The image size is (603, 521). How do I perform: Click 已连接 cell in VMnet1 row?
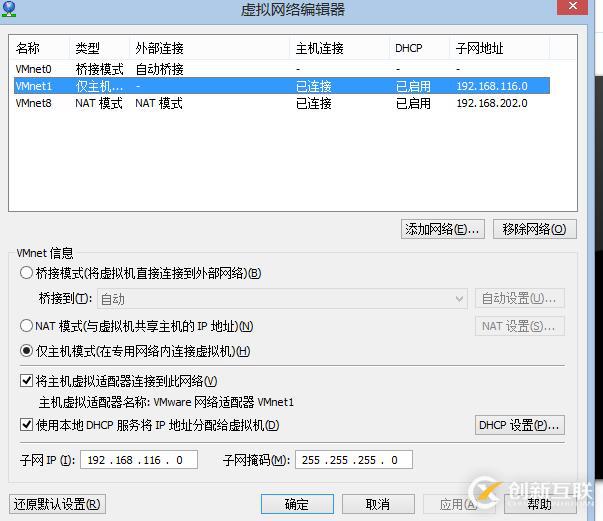pos(313,86)
